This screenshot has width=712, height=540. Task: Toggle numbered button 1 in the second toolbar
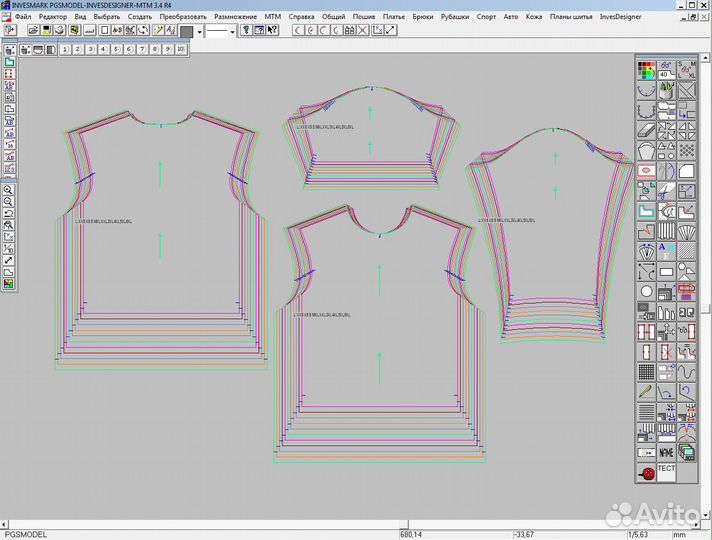pos(66,48)
